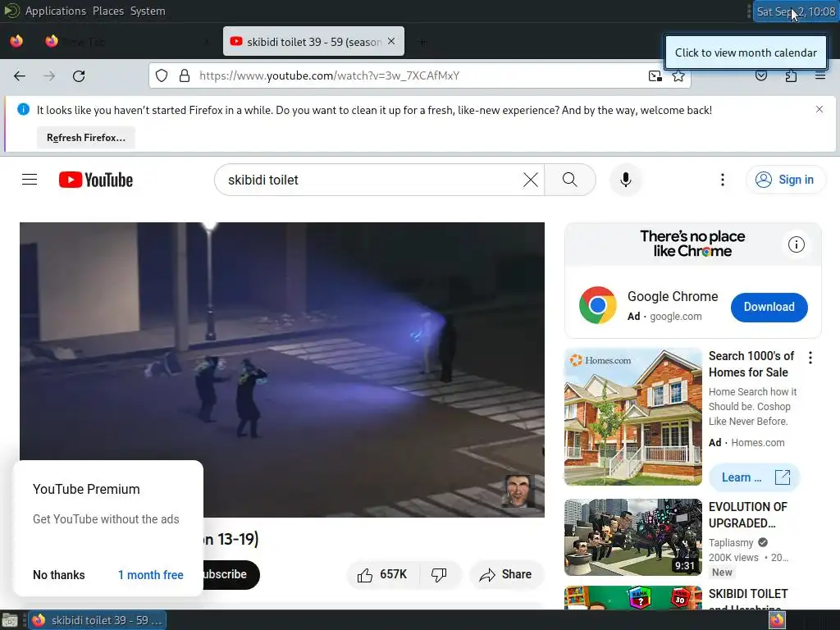Click the Firefox tray icon at bottom right

pyautogui.click(x=777, y=620)
